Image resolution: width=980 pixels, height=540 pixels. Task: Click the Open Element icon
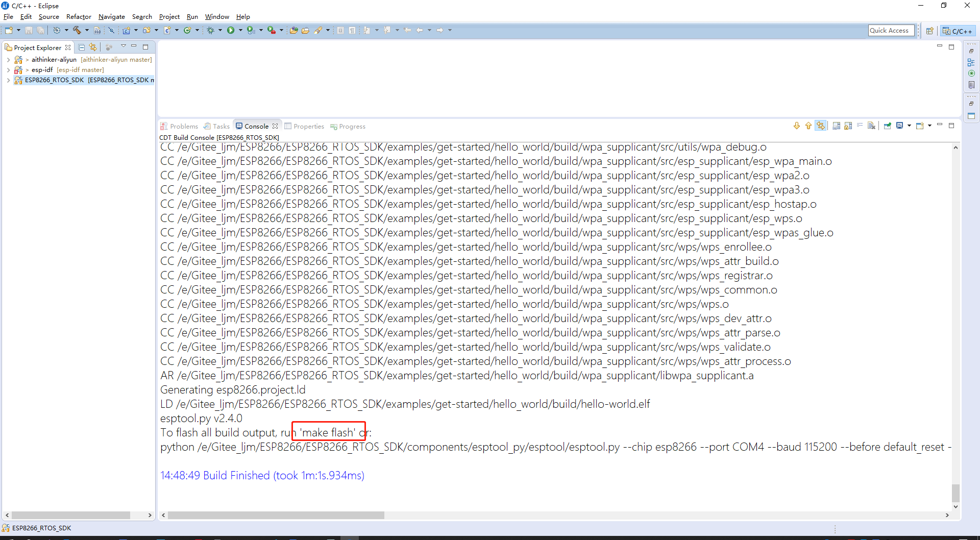point(294,31)
